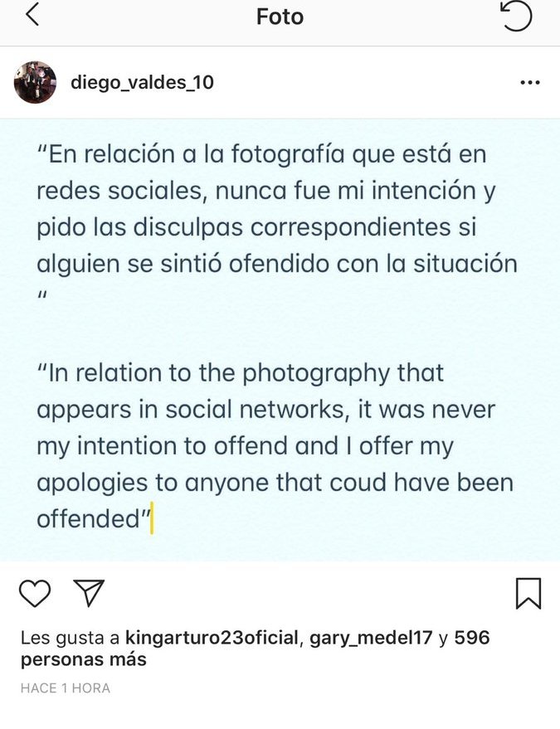
Task: Open the diego_valdes_10 username link
Action: coord(142,83)
